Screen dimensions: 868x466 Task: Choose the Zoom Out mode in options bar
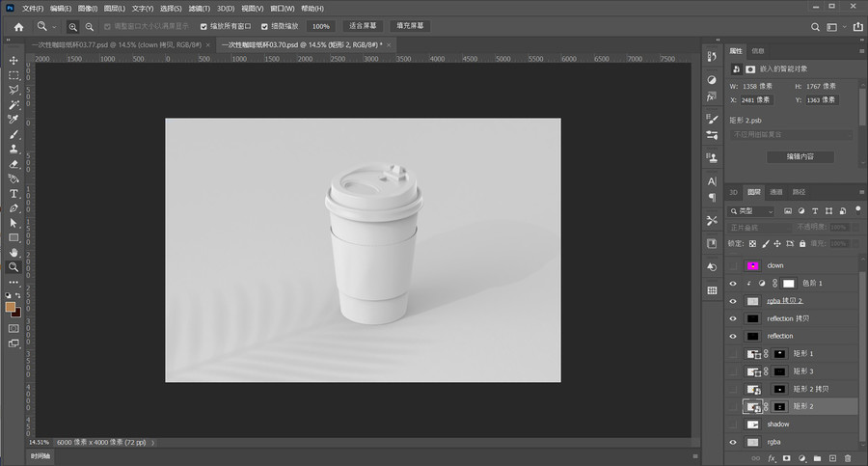click(x=89, y=27)
